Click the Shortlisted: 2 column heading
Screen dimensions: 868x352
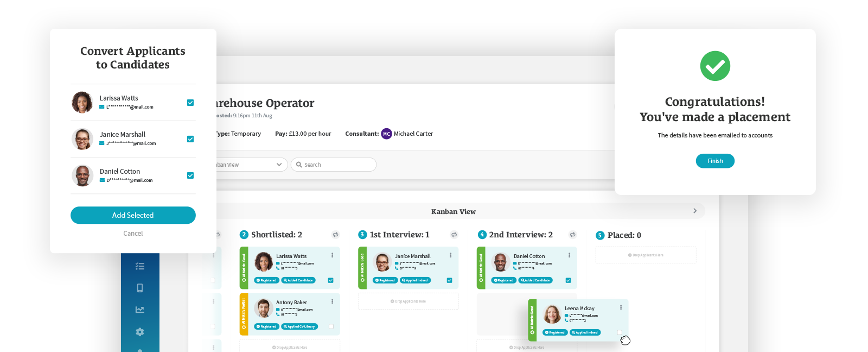tap(277, 235)
